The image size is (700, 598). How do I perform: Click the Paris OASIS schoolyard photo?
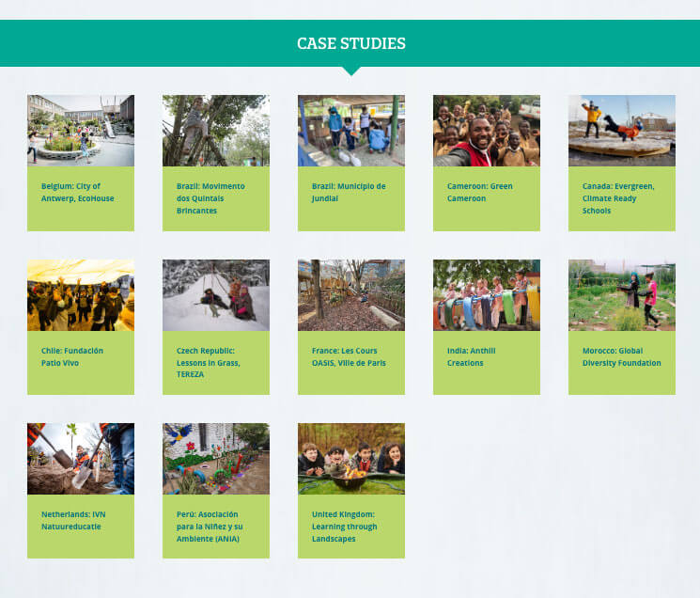click(x=351, y=295)
